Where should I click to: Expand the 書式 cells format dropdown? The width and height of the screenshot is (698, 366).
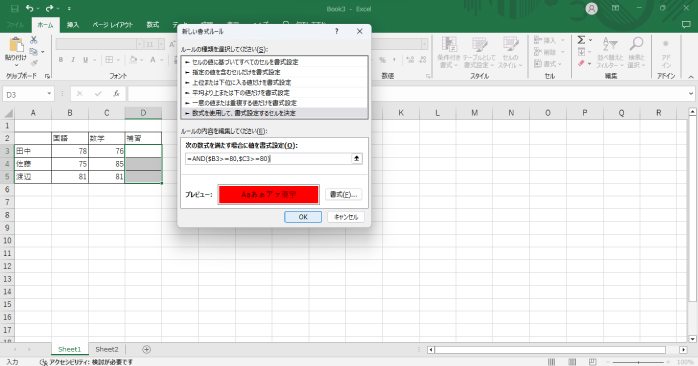tap(560, 64)
